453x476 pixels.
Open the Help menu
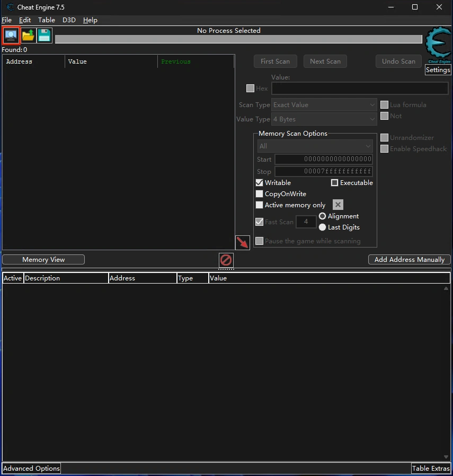90,20
